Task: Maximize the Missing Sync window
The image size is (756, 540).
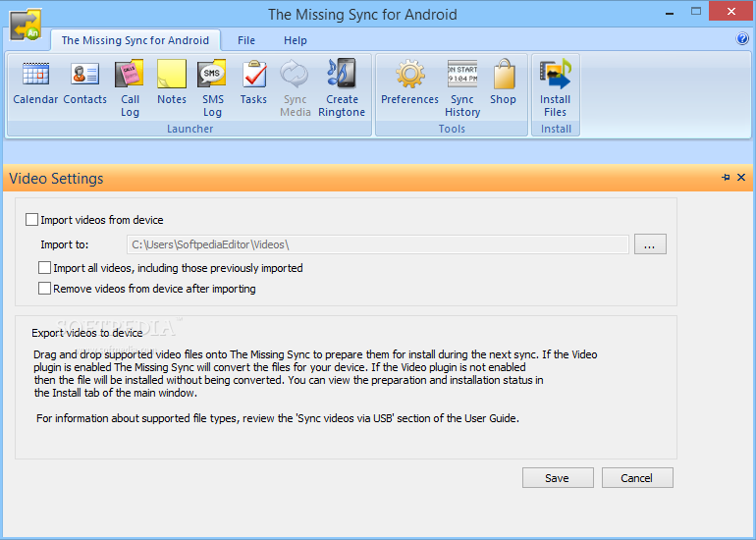Action: 696,11
